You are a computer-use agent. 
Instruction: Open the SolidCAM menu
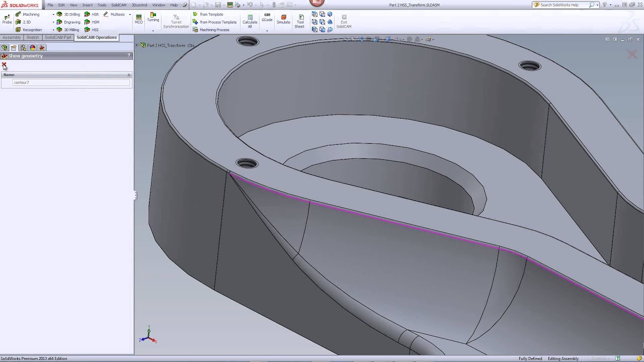pyautogui.click(x=119, y=5)
